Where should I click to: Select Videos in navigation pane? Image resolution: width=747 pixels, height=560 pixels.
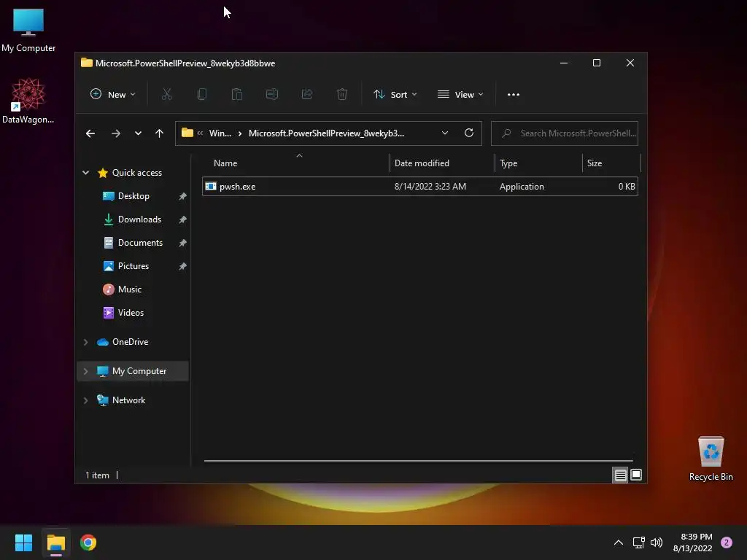point(131,313)
